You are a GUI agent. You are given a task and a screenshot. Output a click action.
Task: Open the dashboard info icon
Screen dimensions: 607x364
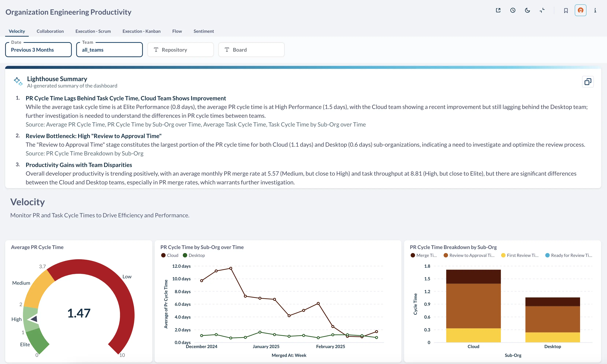[x=595, y=10]
